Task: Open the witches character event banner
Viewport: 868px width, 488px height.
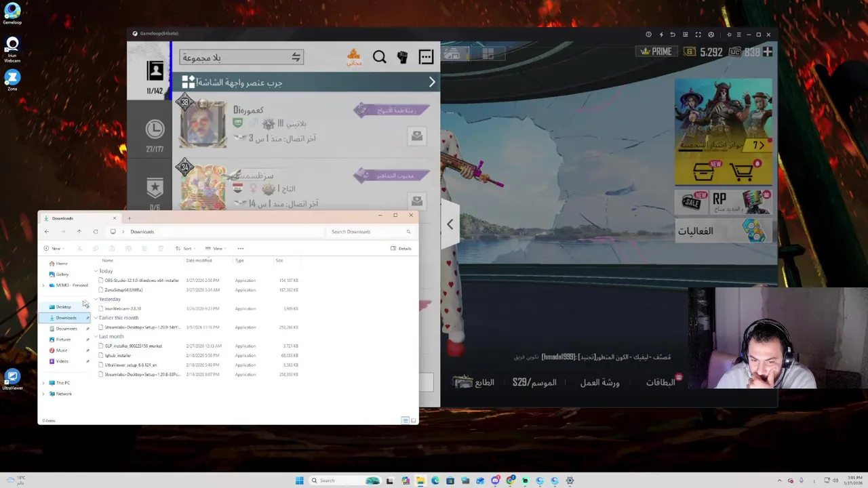Action: point(724,116)
